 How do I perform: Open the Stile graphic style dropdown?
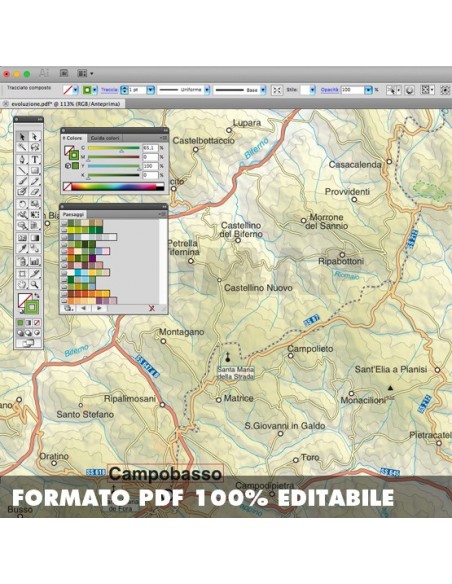point(312,90)
